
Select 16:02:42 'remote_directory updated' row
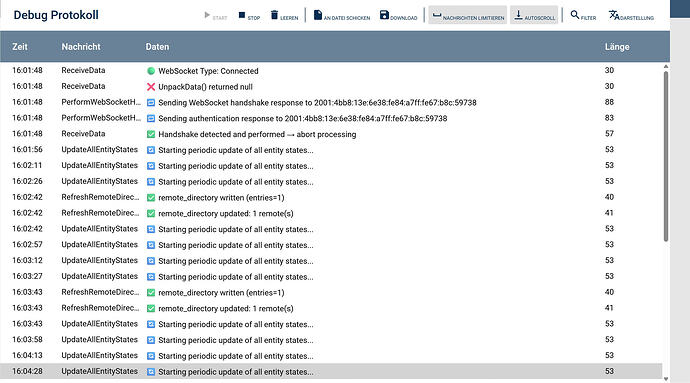[331, 214]
